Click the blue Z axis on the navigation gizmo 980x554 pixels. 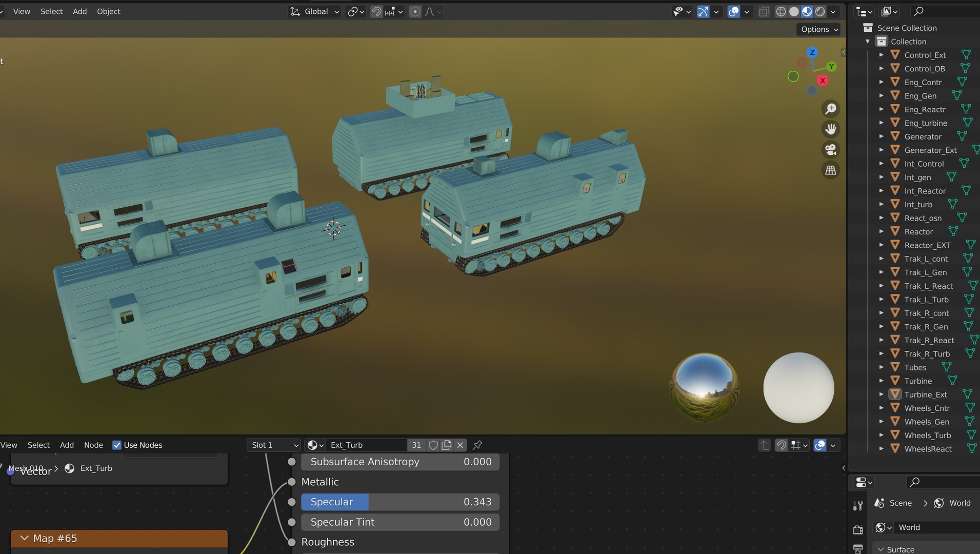click(x=812, y=52)
